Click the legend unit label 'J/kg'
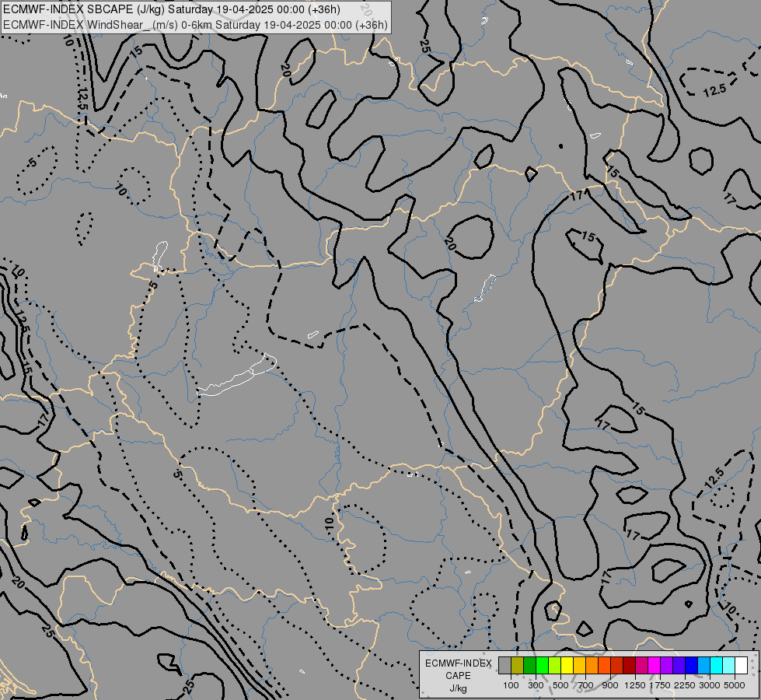Image resolution: width=761 pixels, height=700 pixels. point(458,688)
